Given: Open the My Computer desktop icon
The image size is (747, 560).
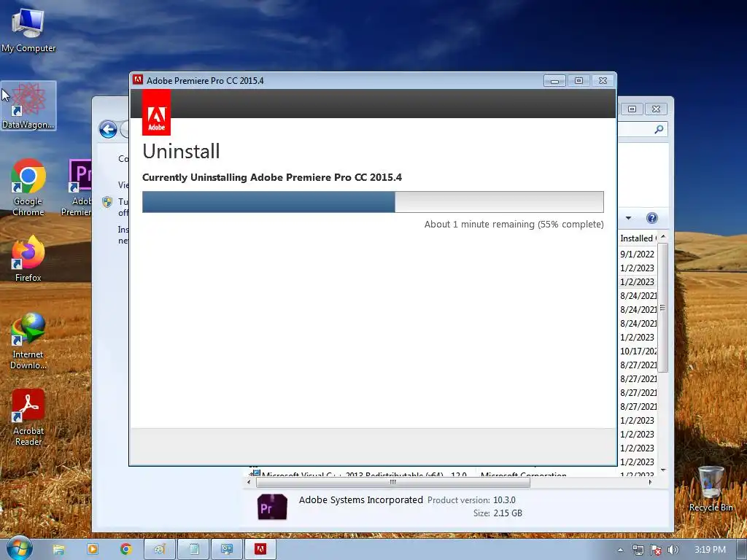Looking at the screenshot, I should point(28,31).
